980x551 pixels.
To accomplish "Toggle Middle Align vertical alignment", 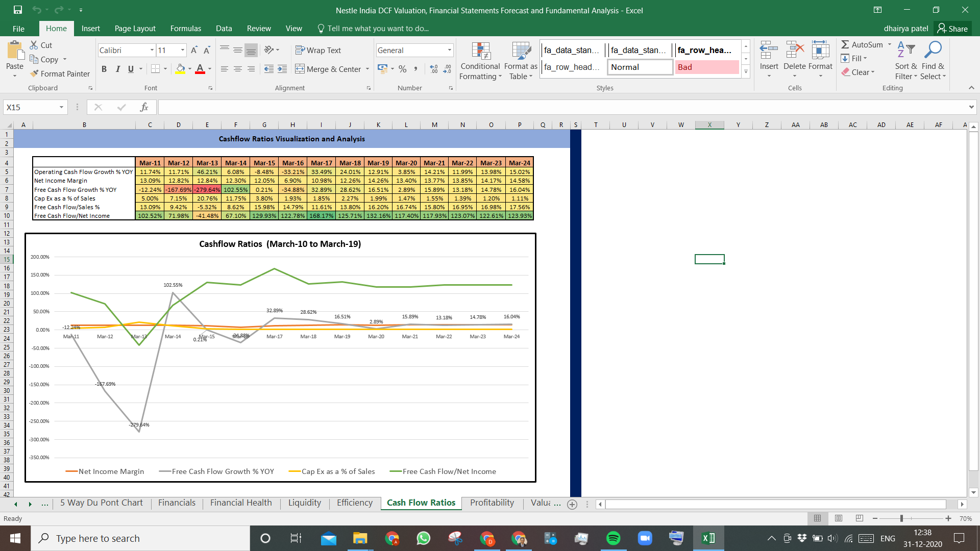I will [x=238, y=50].
